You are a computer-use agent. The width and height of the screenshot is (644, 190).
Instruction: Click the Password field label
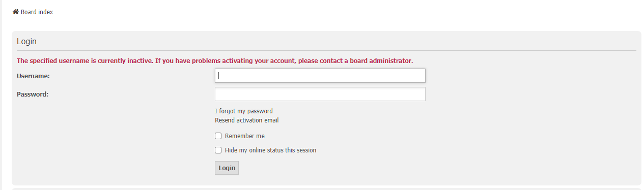pyautogui.click(x=33, y=94)
